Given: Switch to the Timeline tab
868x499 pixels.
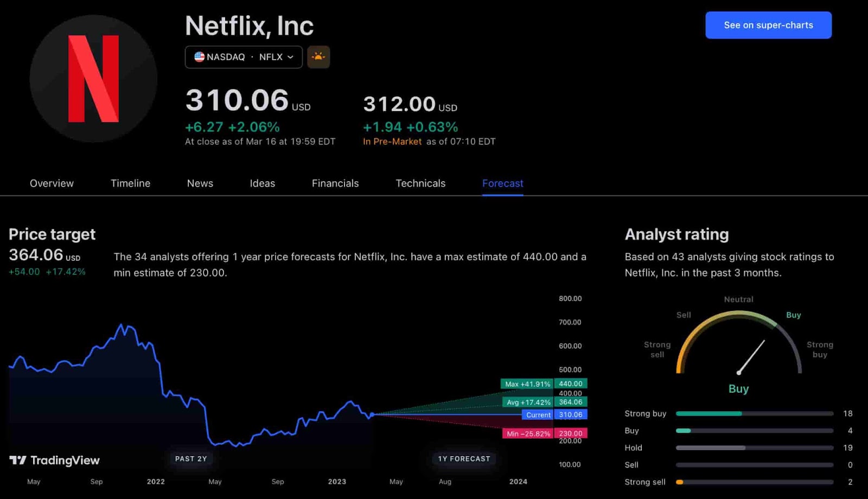Looking at the screenshot, I should coord(130,183).
